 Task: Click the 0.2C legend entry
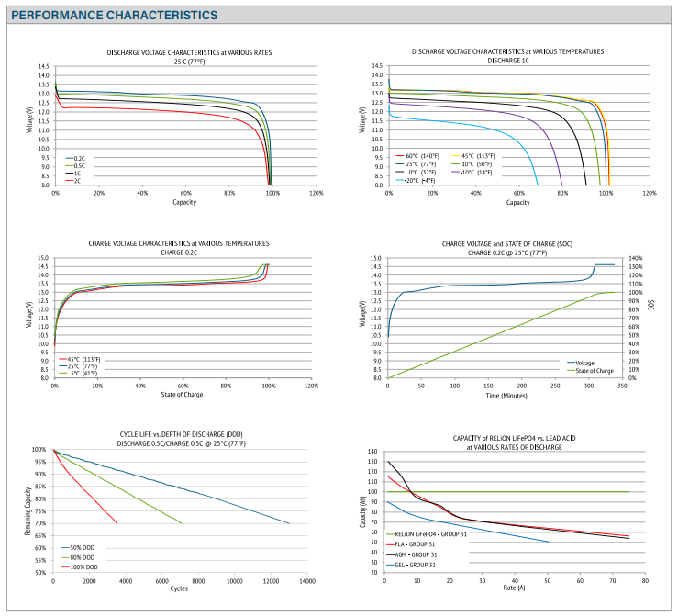tap(79, 158)
